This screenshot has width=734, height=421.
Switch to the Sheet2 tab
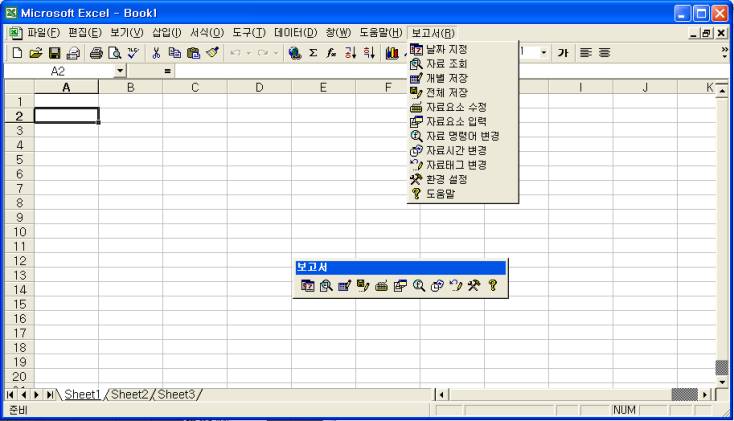coord(131,394)
